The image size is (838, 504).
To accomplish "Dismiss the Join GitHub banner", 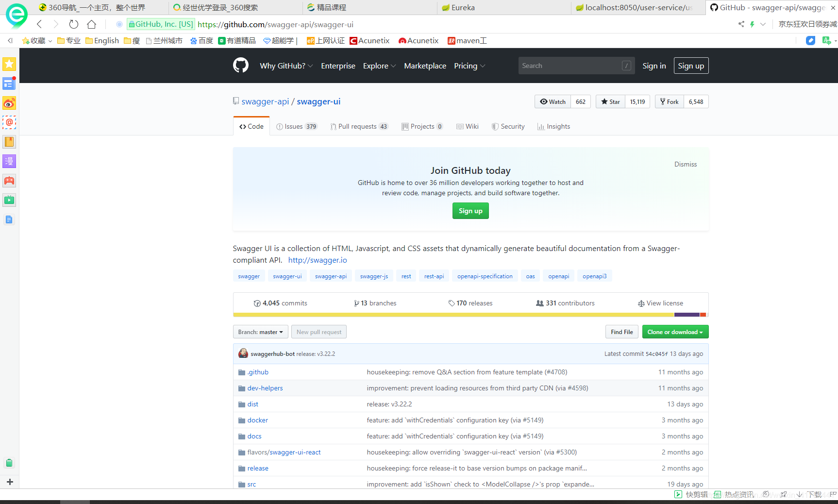I will click(685, 164).
